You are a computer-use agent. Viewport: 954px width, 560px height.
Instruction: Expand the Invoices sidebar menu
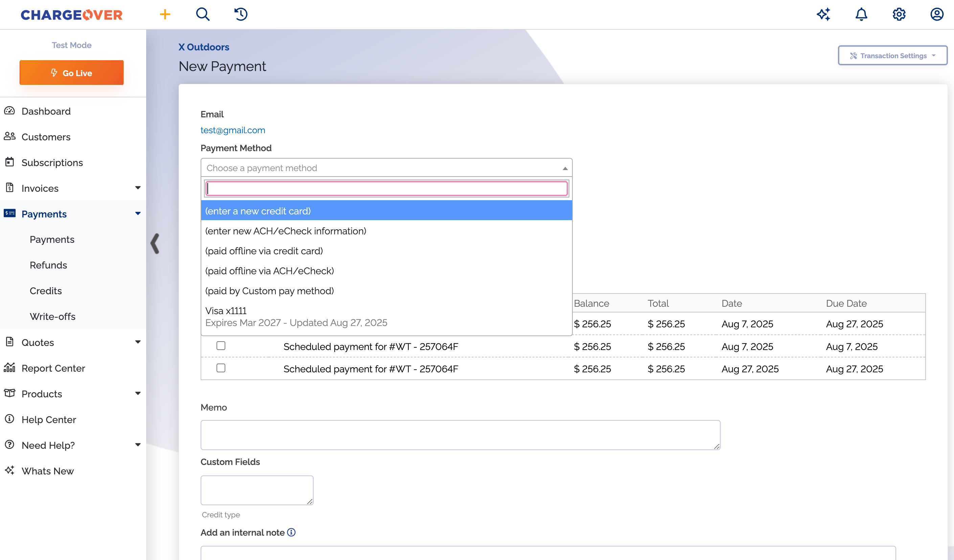pos(138,188)
